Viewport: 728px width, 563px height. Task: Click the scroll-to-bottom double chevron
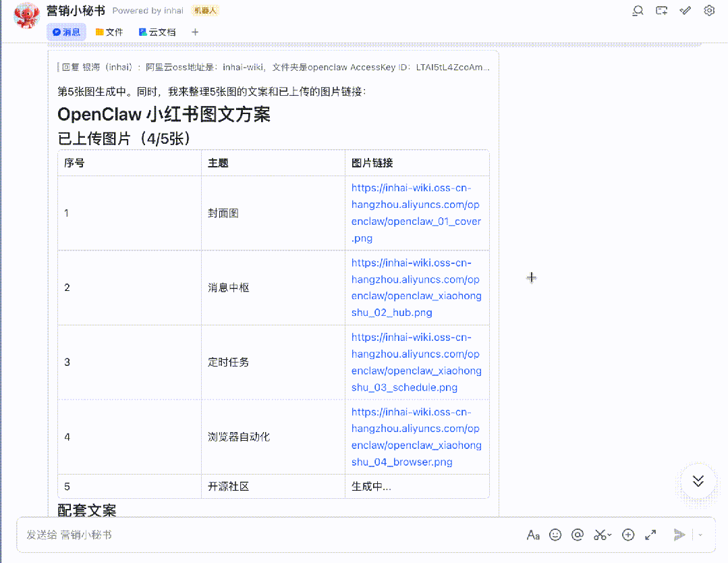pyautogui.click(x=698, y=481)
